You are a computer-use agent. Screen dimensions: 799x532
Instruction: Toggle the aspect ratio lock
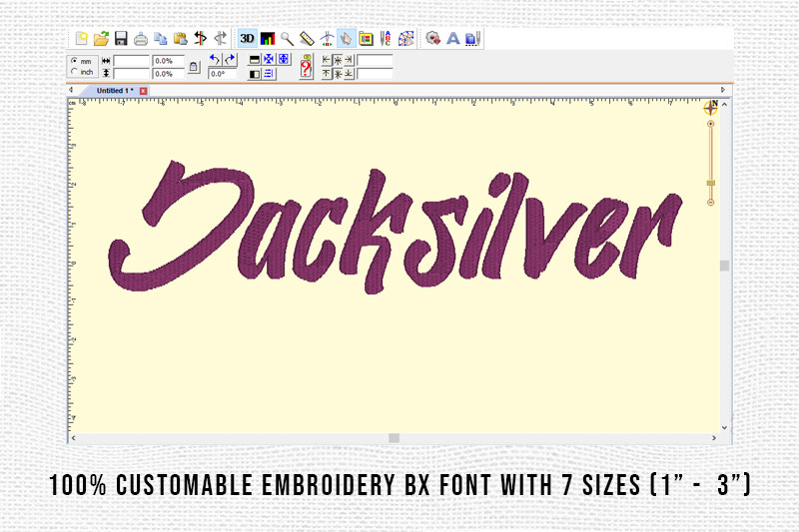coord(194,67)
